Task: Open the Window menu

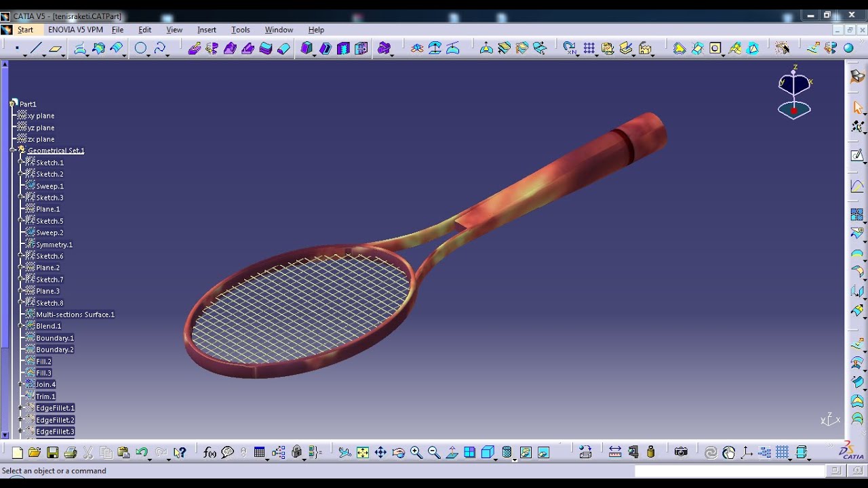Action: click(x=279, y=30)
